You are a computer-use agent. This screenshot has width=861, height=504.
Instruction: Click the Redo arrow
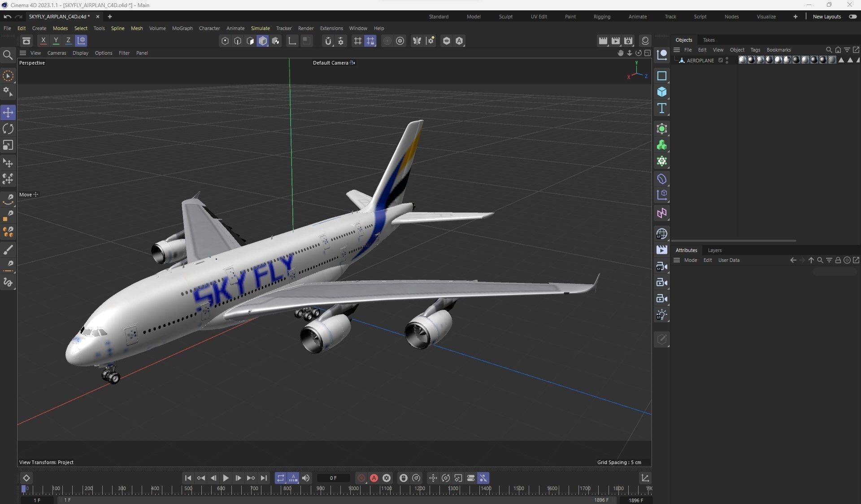click(x=19, y=17)
